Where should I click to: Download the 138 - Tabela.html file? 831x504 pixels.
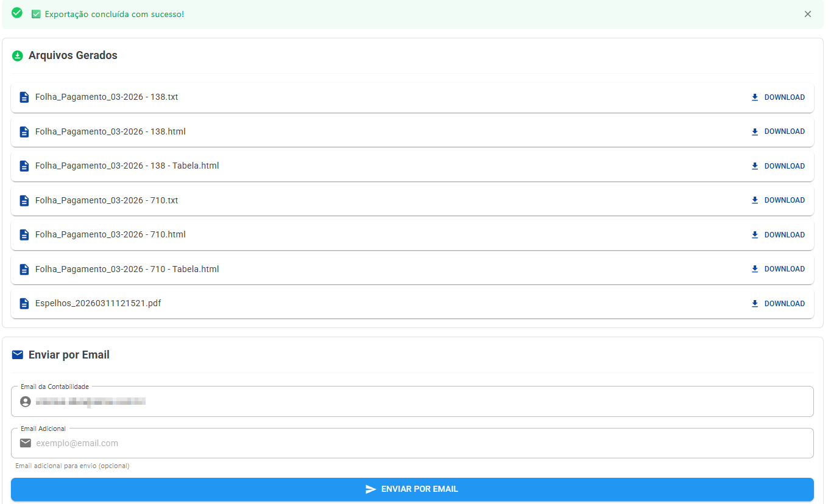tap(778, 166)
